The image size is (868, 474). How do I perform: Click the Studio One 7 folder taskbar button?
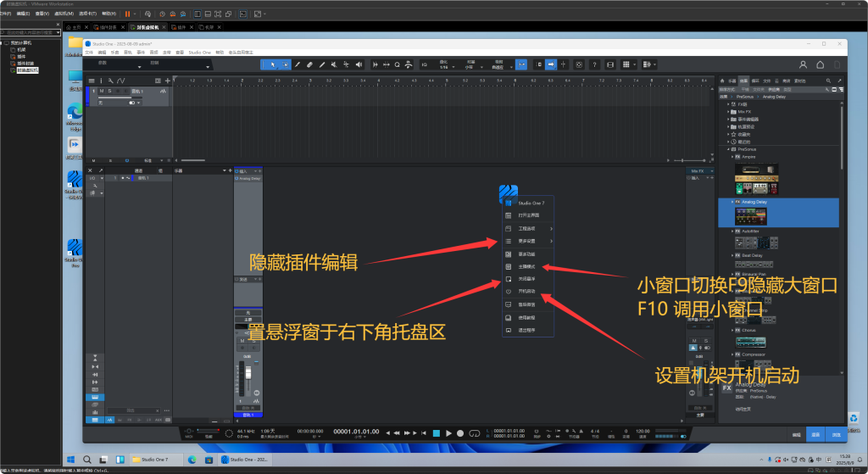tap(154, 460)
